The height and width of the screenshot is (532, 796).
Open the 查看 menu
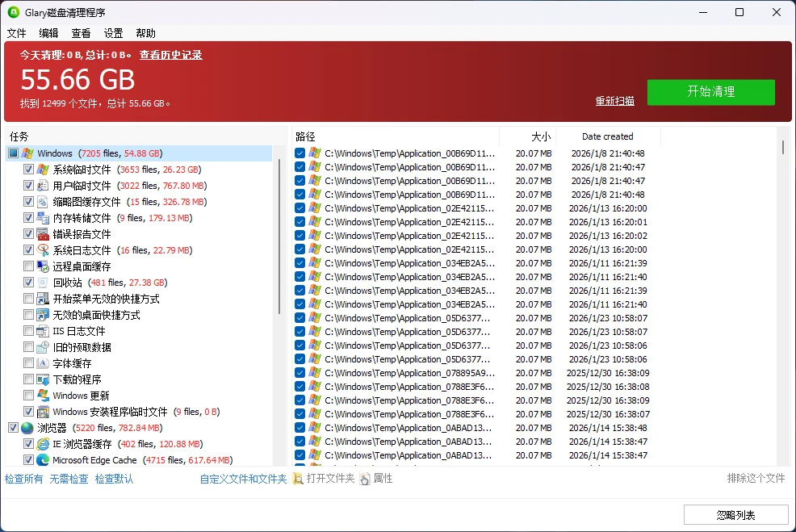pos(80,33)
